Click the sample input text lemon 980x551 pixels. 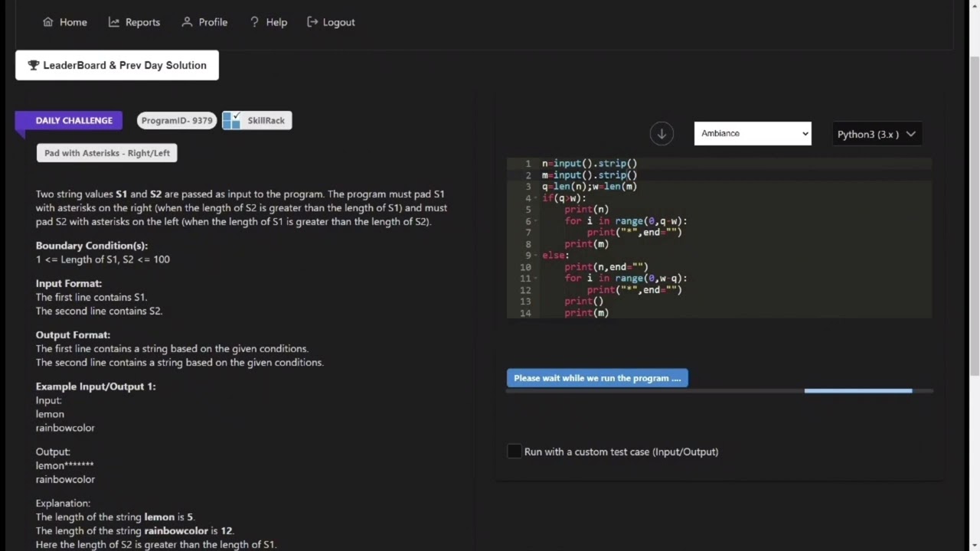click(50, 414)
